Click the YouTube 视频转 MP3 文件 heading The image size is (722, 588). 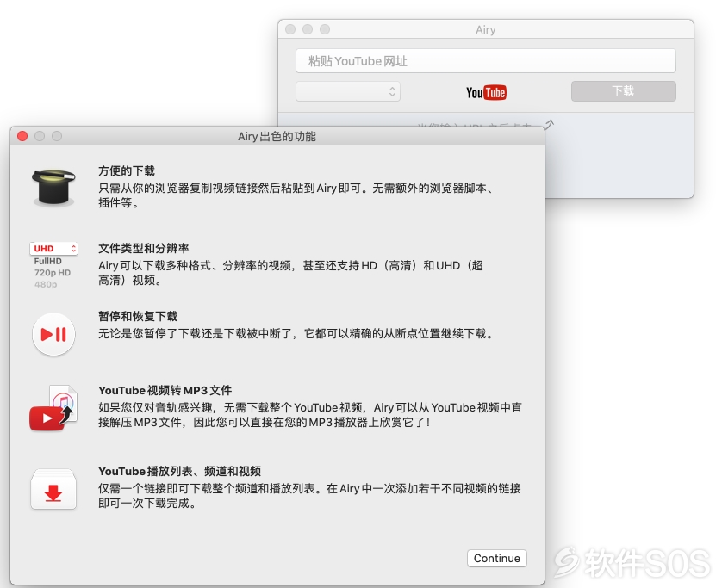point(165,390)
